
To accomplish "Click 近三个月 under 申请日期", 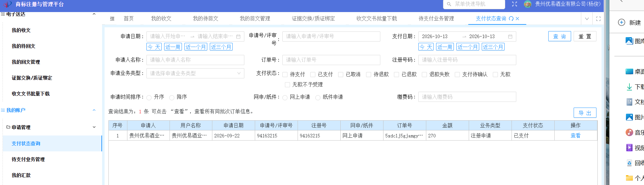I will click(221, 47).
